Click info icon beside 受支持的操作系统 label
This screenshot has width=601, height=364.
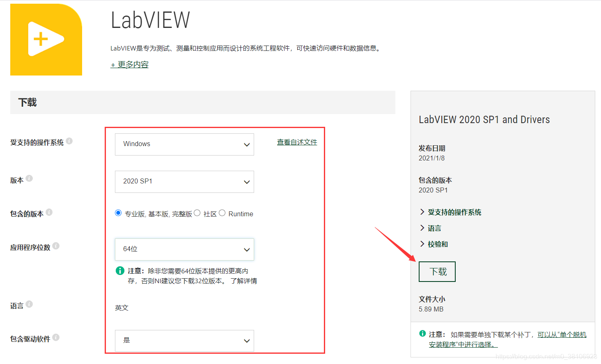tap(69, 141)
